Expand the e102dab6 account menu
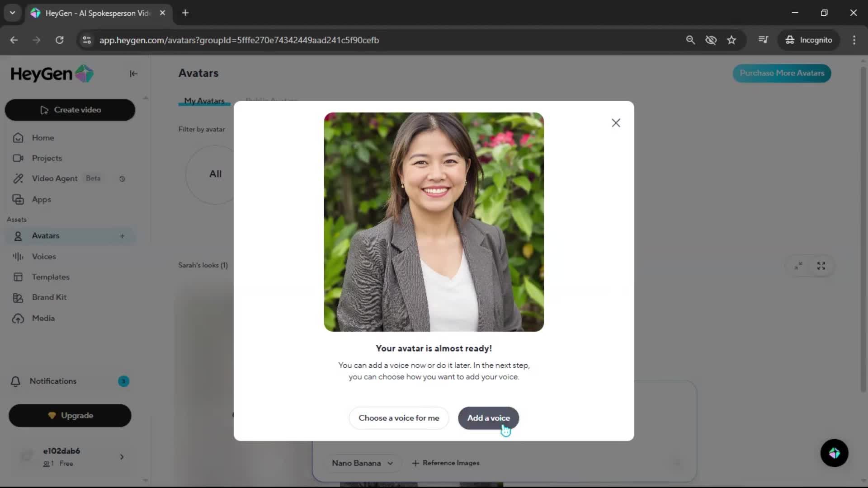The width and height of the screenshot is (868, 488). (122, 457)
